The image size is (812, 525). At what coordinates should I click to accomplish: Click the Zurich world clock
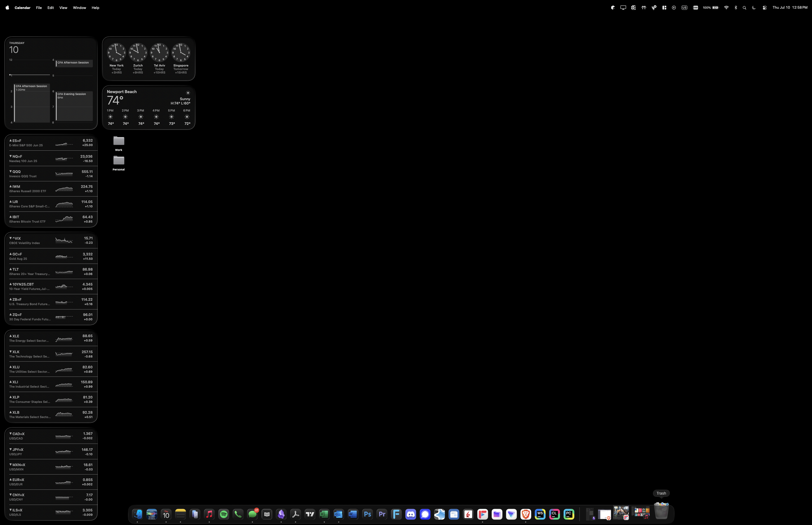point(138,59)
